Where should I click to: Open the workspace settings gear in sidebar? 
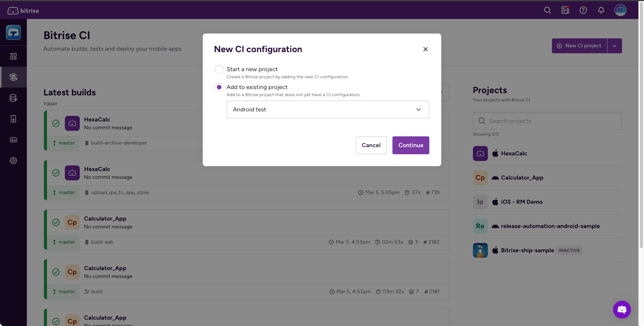pos(13,161)
